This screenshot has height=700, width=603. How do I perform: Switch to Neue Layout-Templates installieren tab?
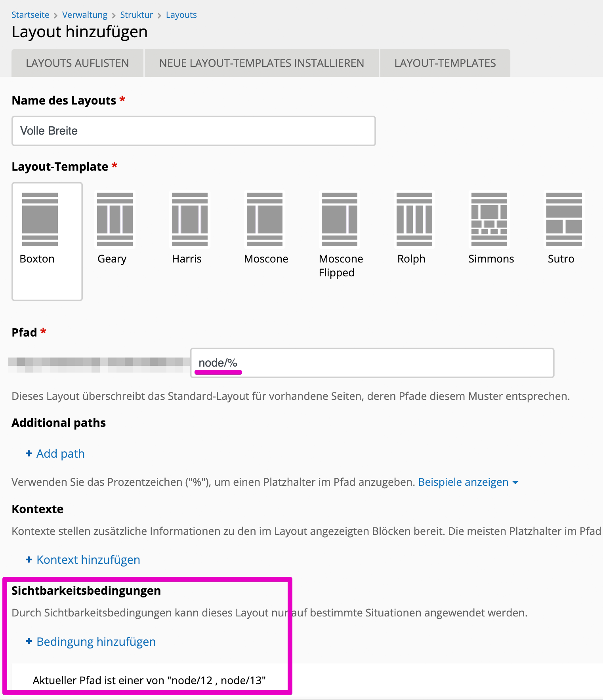pyautogui.click(x=261, y=63)
